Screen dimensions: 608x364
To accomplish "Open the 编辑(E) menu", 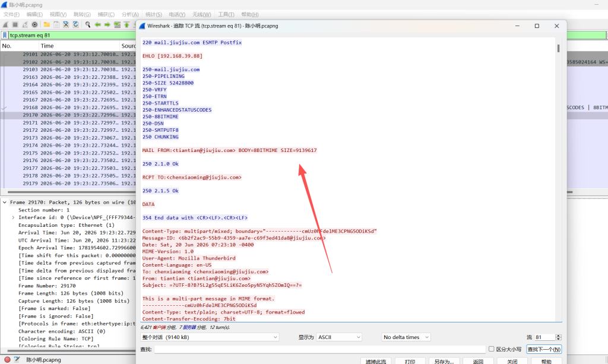I will (x=34, y=14).
